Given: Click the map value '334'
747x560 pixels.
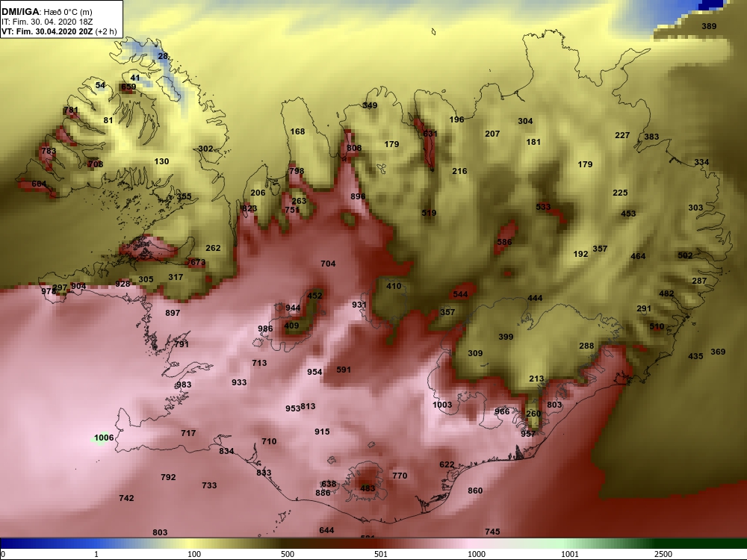Looking at the screenshot, I should (x=701, y=162).
